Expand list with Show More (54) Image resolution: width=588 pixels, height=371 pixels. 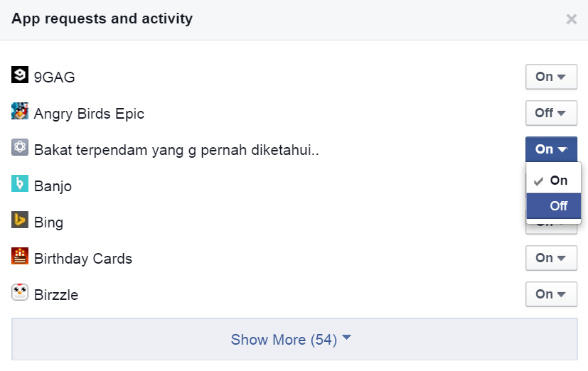292,340
